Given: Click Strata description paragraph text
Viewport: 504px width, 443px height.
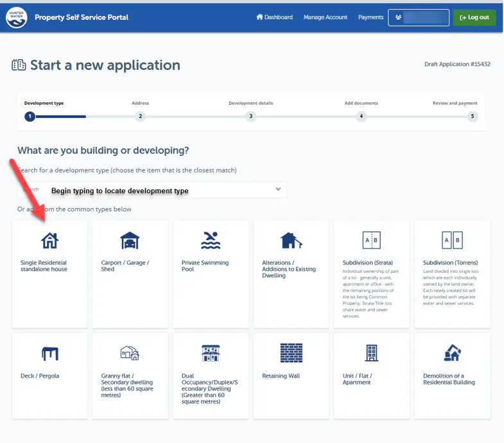Looking at the screenshot, I should coord(370,293).
